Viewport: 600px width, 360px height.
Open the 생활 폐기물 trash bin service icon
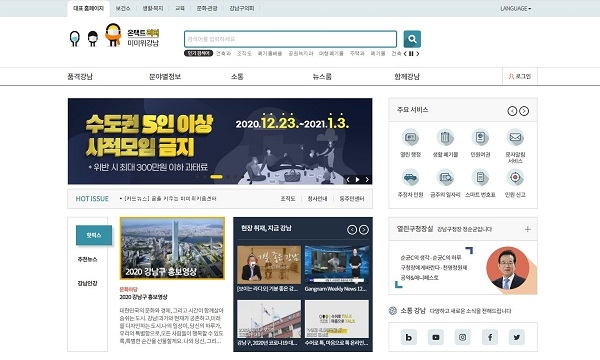point(445,137)
